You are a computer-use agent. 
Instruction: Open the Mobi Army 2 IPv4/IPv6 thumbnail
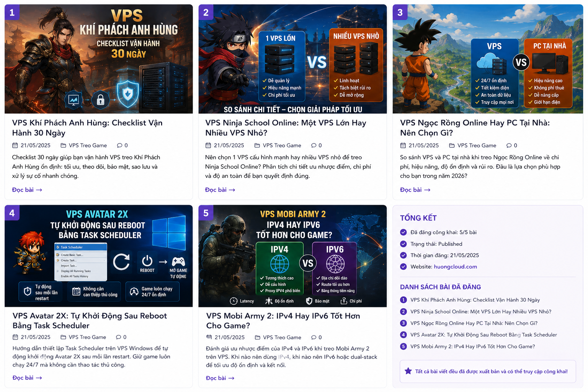(292, 256)
